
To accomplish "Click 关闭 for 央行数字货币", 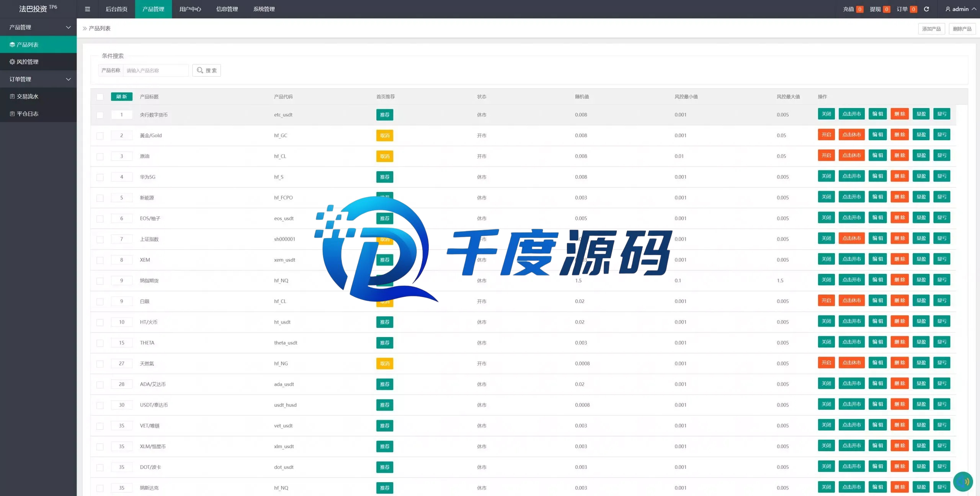I will [x=826, y=114].
